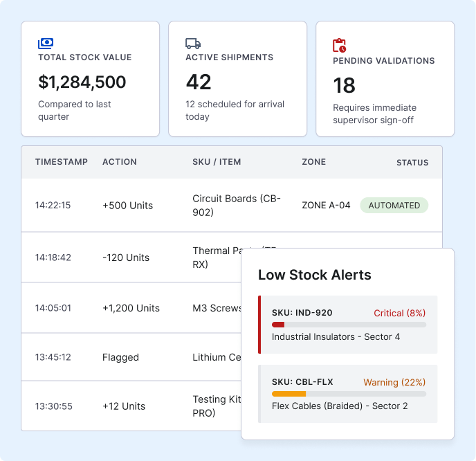Select the $1,284,500 stock value figure
The image size is (476, 461).
click(x=82, y=82)
